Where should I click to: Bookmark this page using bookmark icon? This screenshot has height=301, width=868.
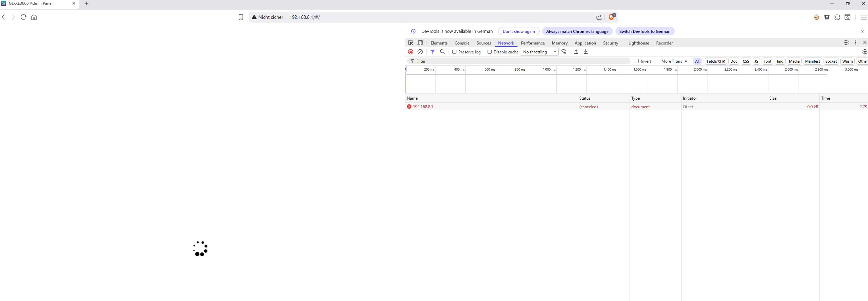pos(241,17)
